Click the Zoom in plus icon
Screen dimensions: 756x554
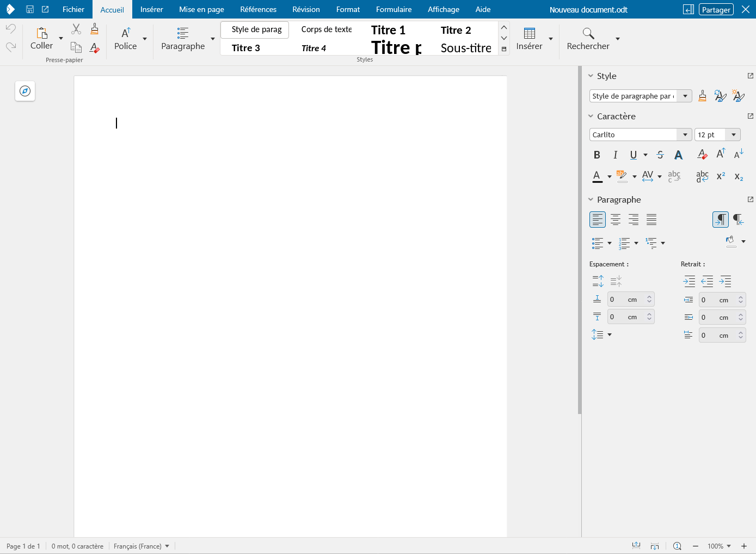(743, 546)
